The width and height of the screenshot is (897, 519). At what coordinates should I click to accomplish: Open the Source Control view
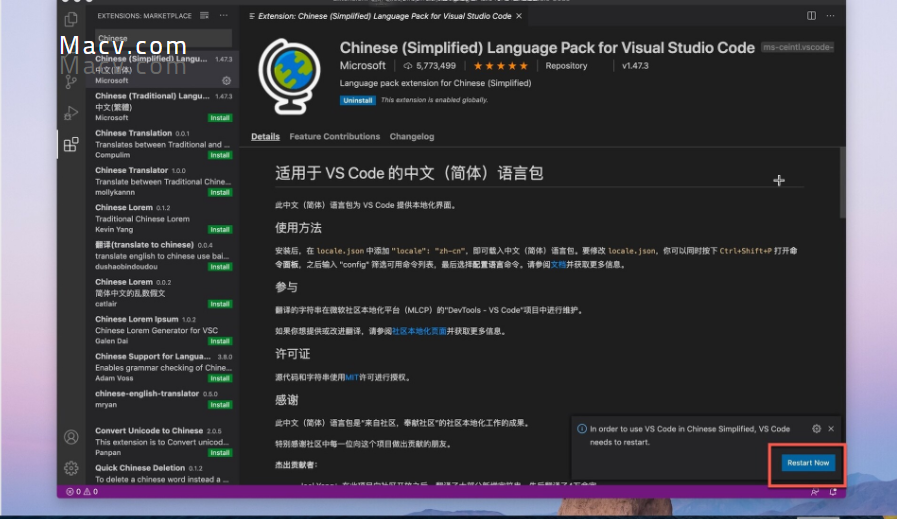pyautogui.click(x=71, y=82)
